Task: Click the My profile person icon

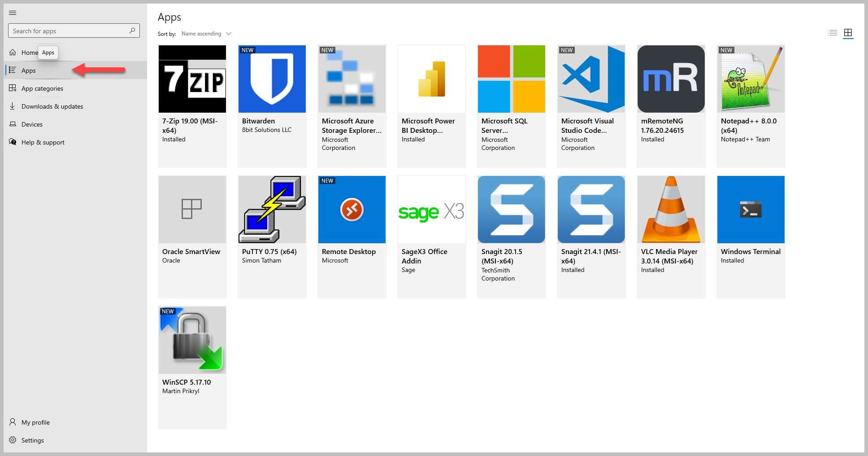Action: (13, 422)
